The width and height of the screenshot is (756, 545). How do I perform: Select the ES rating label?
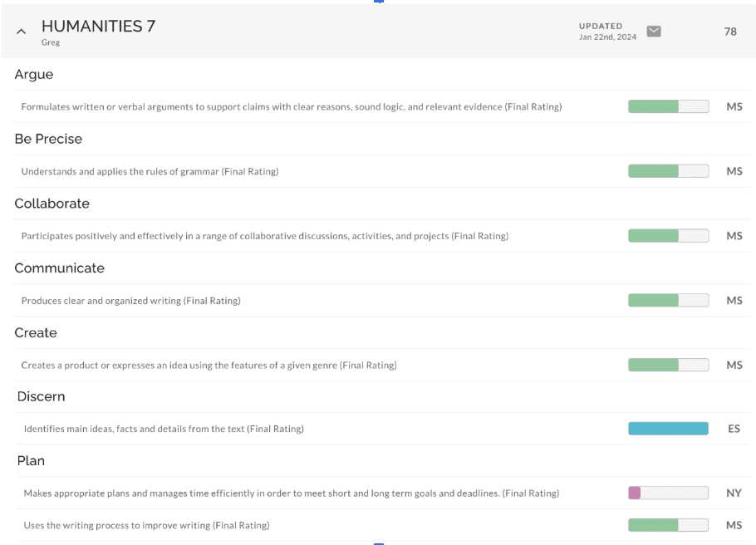tap(733, 428)
